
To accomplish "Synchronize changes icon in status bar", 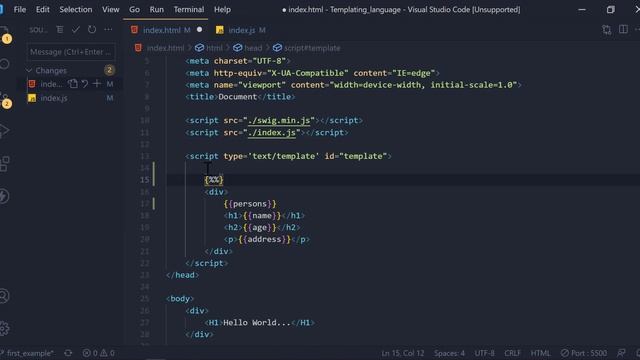I will pyautogui.click(x=68, y=353).
